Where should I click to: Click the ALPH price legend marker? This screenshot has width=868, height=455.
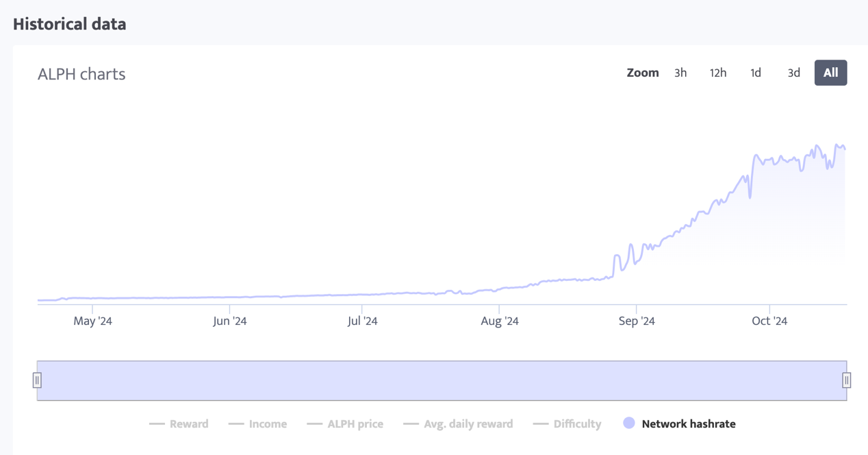coord(315,423)
